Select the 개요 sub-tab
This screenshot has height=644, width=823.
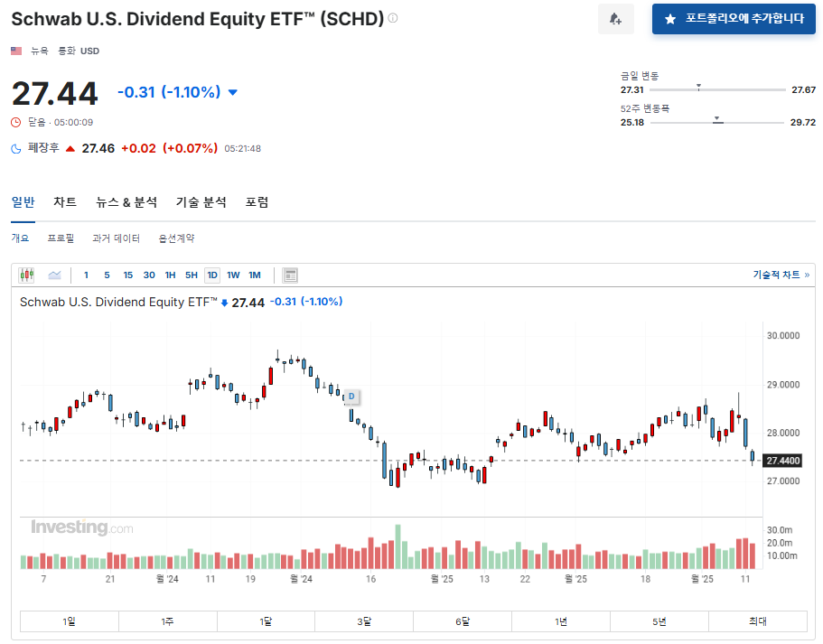tap(20, 238)
